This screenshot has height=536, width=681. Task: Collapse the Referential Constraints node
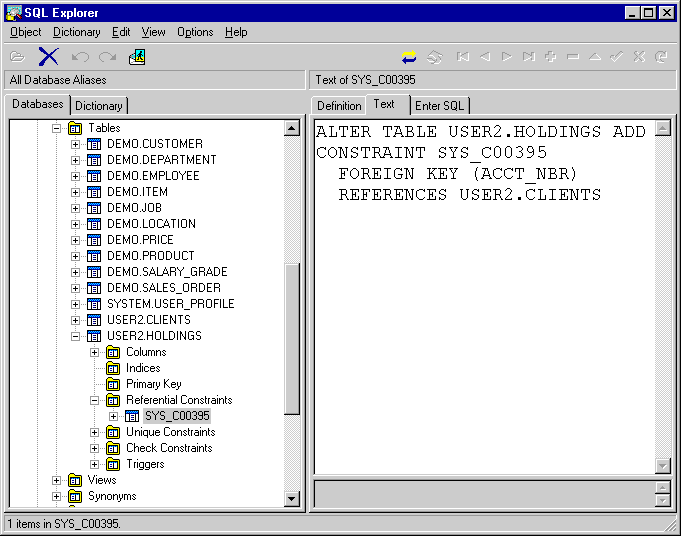pyautogui.click(x=94, y=400)
